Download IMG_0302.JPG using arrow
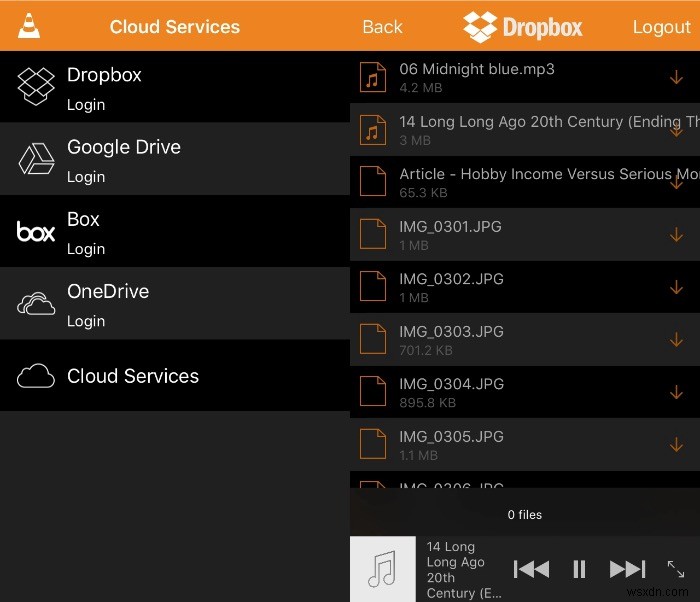Screen dimensions: 700x602 [676, 287]
